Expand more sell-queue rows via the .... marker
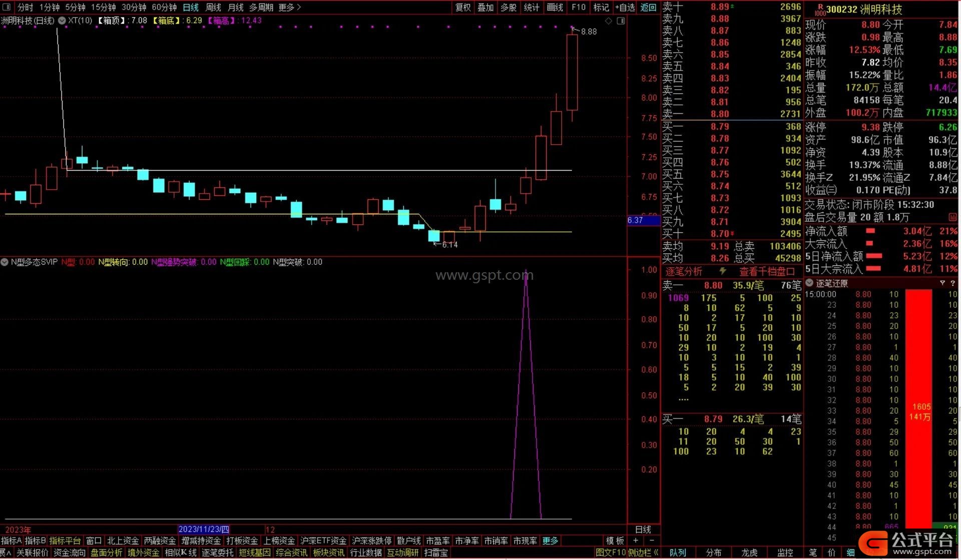 coord(684,399)
